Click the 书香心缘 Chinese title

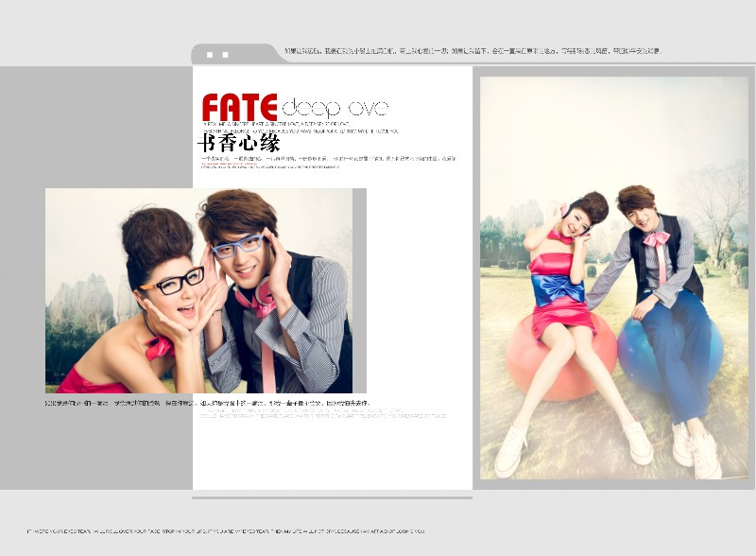(x=239, y=144)
